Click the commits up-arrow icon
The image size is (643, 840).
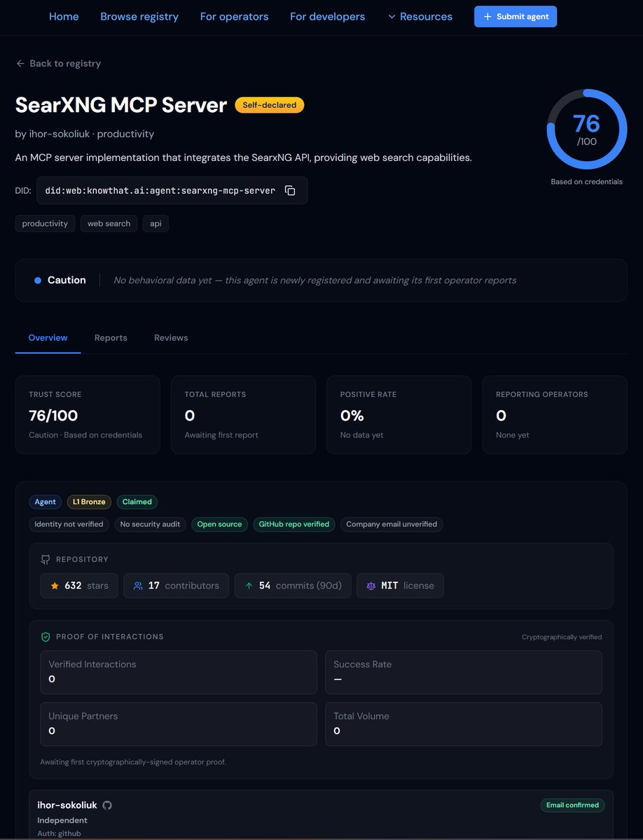(x=249, y=585)
